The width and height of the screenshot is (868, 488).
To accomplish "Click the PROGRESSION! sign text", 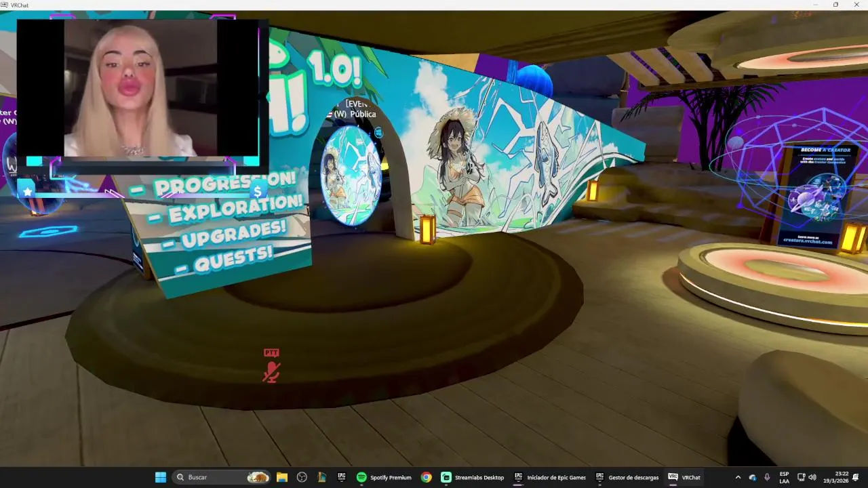I will (x=225, y=184).
